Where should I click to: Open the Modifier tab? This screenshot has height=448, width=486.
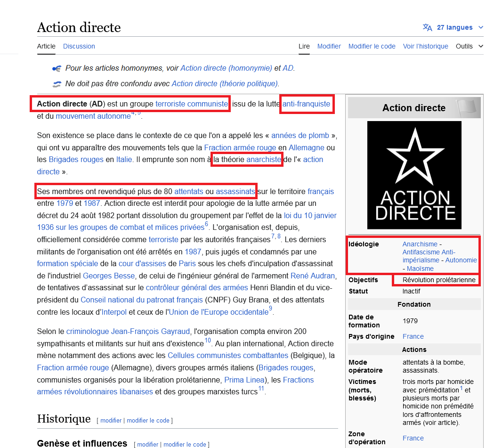click(x=329, y=46)
